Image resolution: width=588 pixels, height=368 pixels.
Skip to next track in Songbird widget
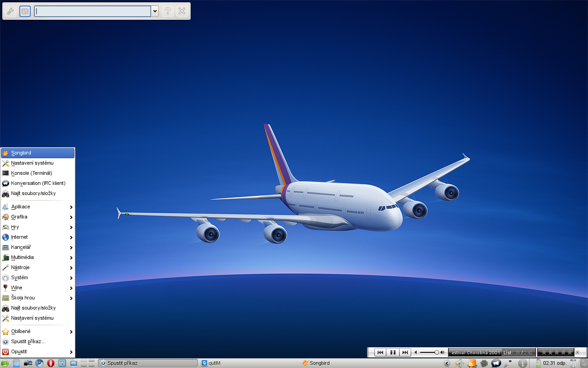click(405, 352)
